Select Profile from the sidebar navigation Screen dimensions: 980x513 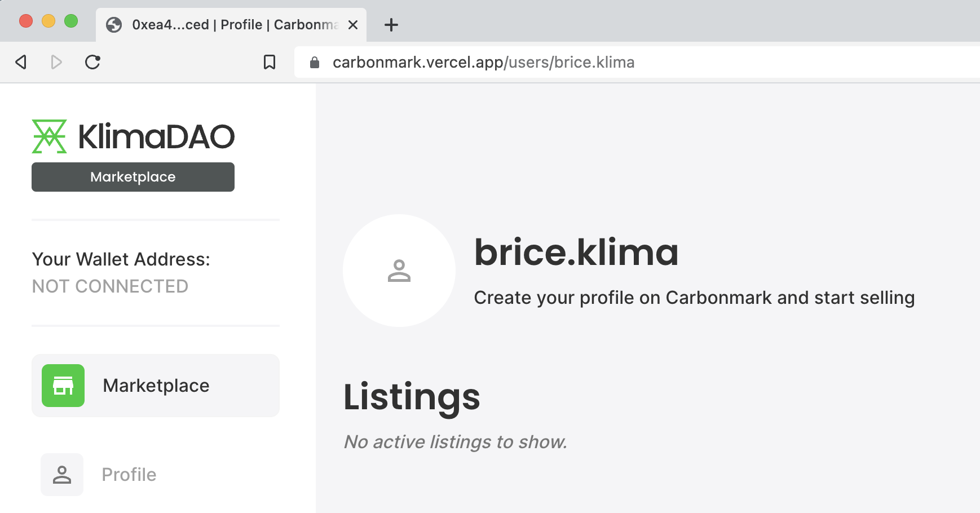coord(129,474)
